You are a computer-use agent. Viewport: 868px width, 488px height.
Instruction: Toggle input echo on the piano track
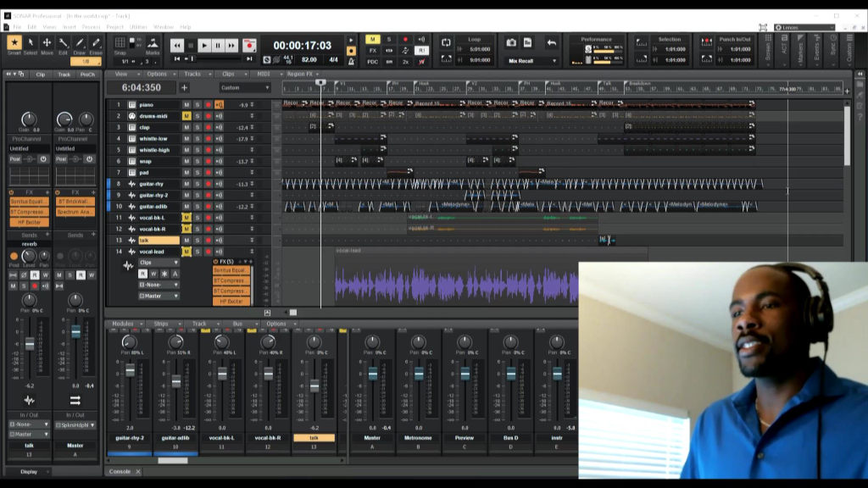(220, 104)
